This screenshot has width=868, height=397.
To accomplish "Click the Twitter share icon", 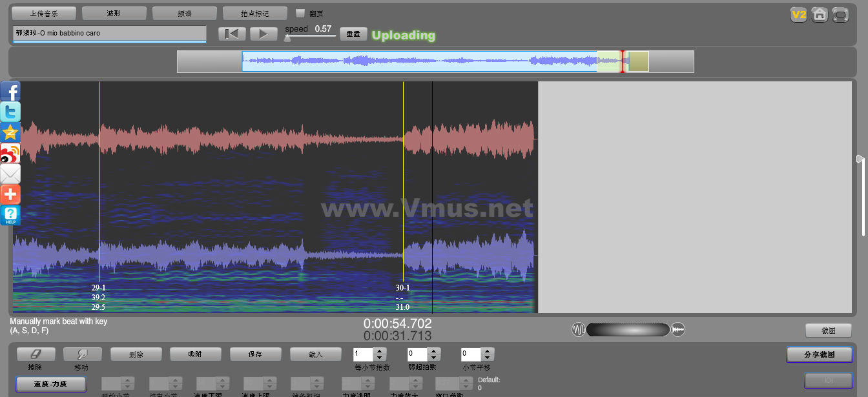I will coord(10,112).
